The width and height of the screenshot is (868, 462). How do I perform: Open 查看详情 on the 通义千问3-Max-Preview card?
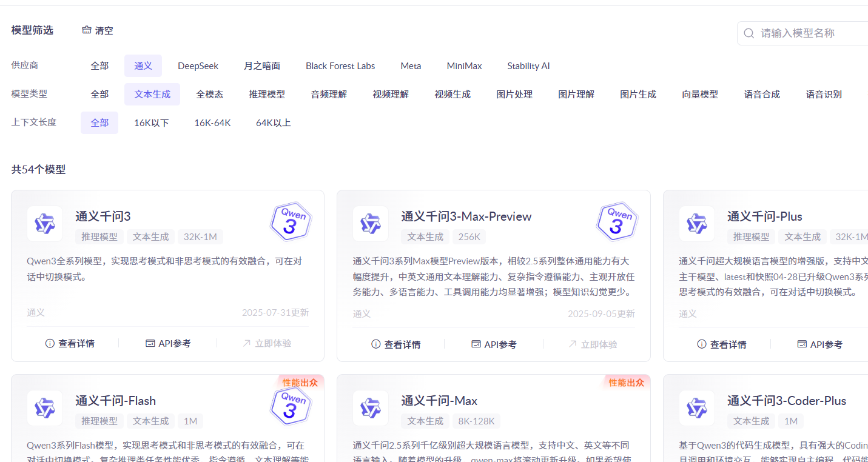tap(396, 344)
